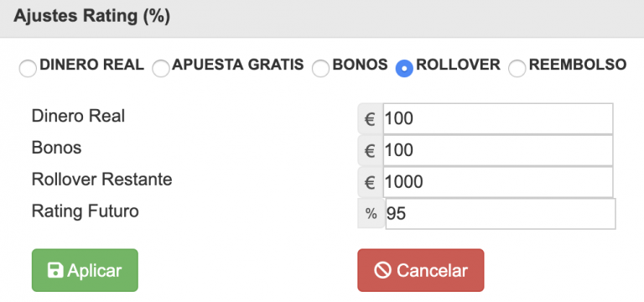
Task: Click the Rollover Restante text label
Action: pos(101,180)
